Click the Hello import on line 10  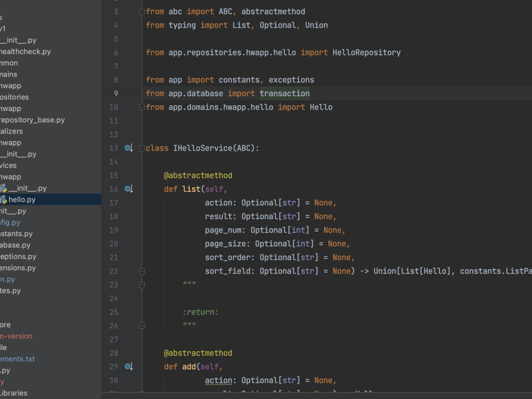pos(321,107)
